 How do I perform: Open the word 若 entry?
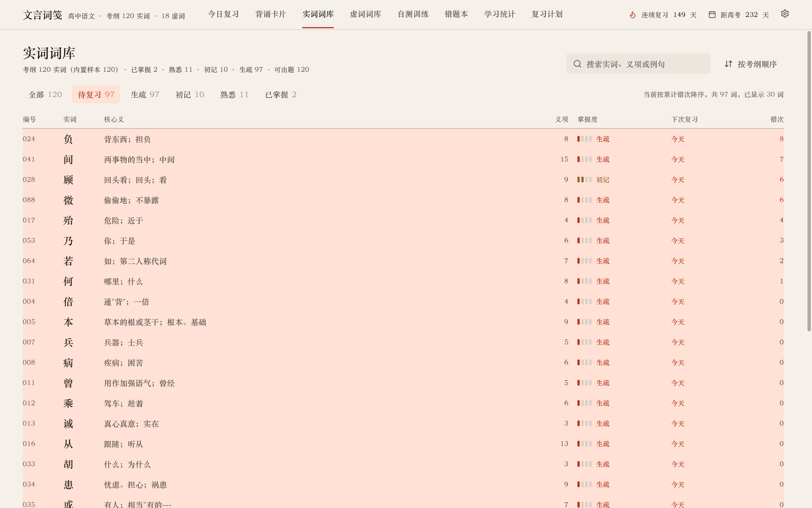[68, 261]
